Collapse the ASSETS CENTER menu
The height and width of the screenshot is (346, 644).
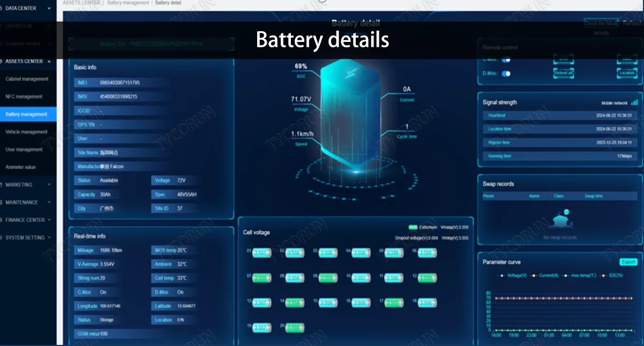pyautogui.click(x=28, y=61)
